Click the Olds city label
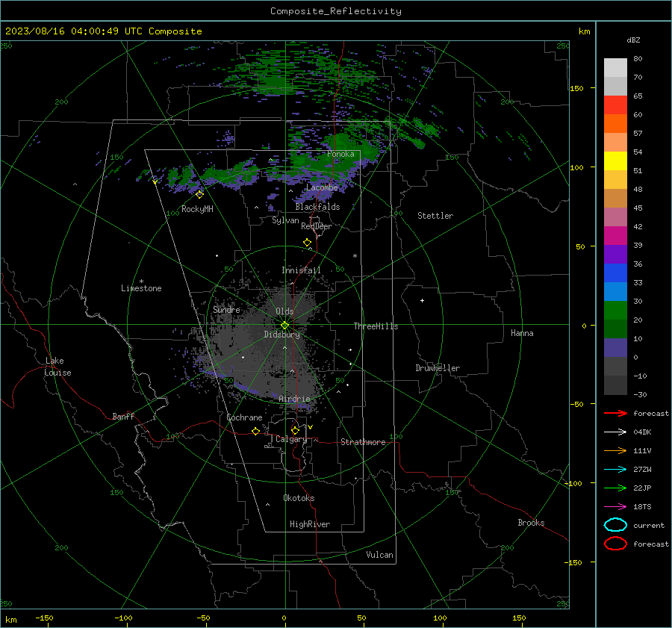The width and height of the screenshot is (672, 628). (284, 311)
